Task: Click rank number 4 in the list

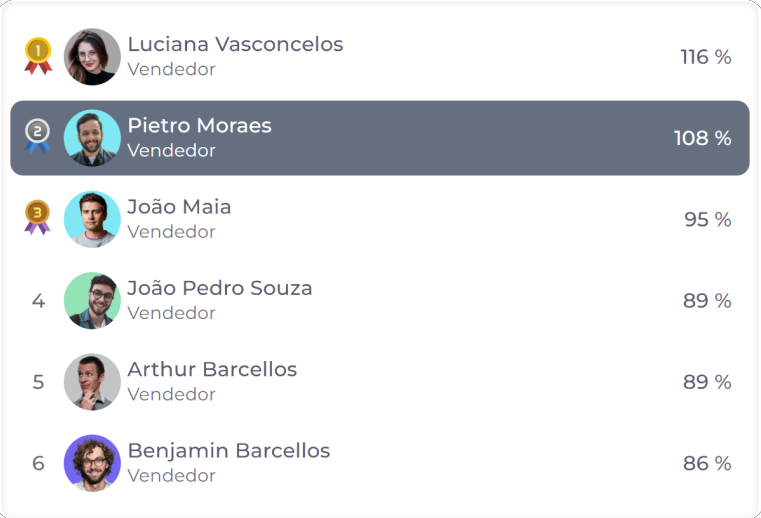Action: point(38,301)
